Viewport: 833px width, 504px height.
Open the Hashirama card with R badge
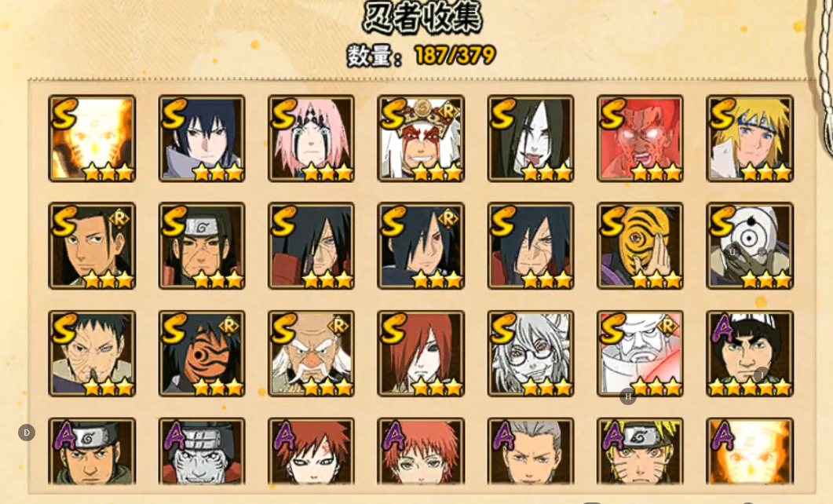tap(92, 246)
